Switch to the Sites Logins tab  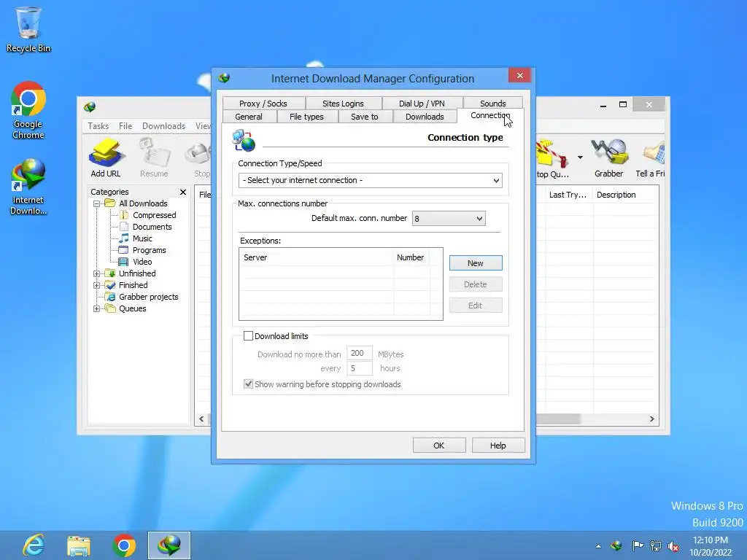(343, 104)
